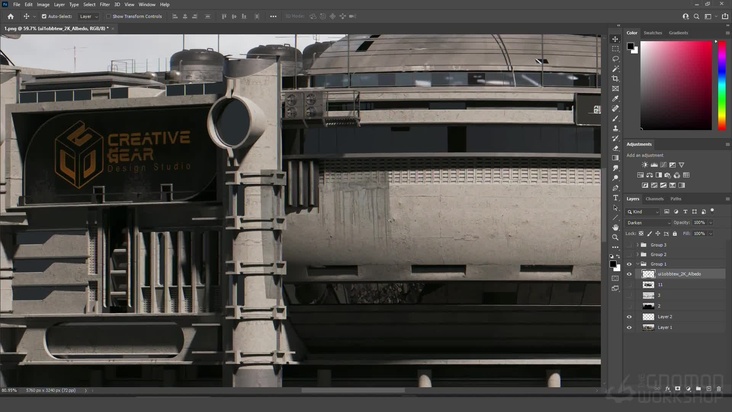Show the Group 3 layer group

pos(629,245)
